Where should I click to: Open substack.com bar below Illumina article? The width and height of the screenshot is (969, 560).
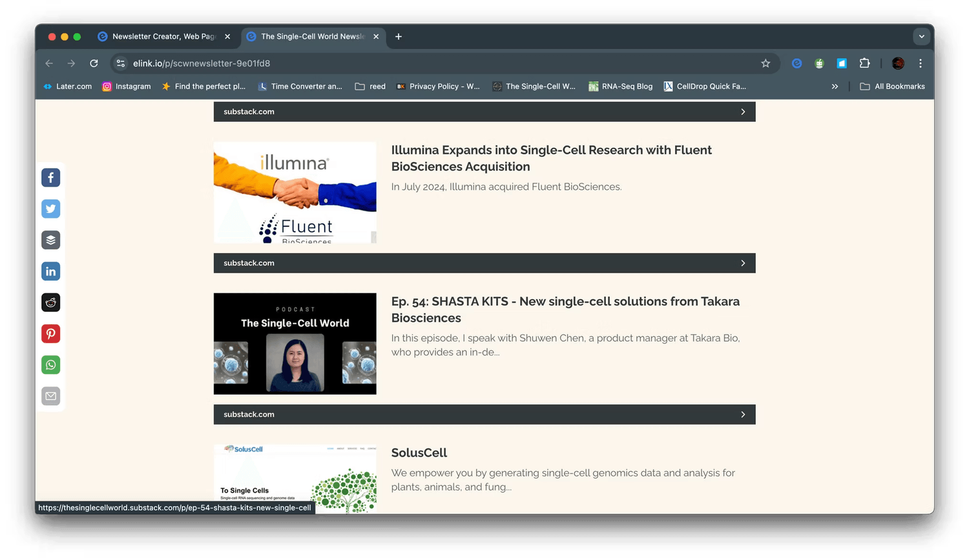tap(484, 263)
